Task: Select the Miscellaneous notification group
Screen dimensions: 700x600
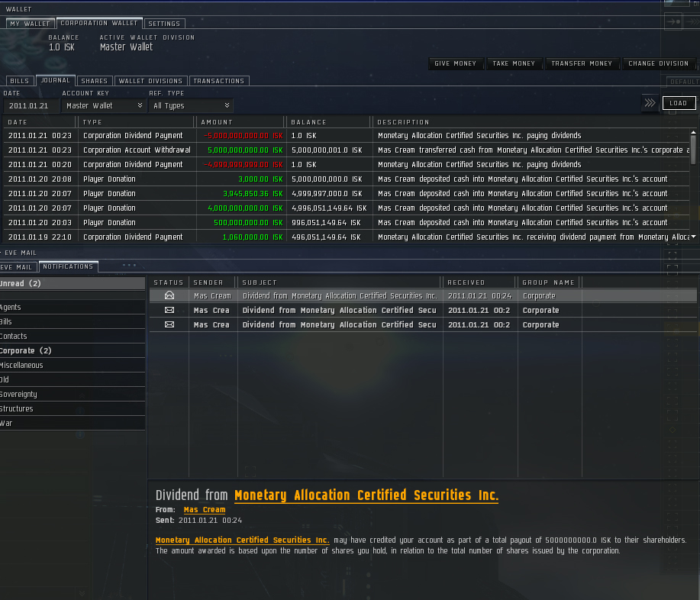Action: (x=73, y=365)
